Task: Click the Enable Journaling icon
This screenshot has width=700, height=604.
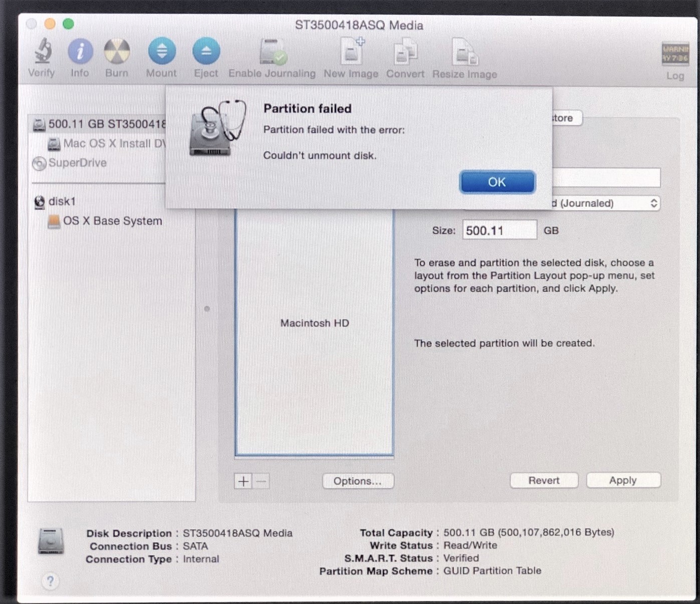Action: click(x=273, y=52)
